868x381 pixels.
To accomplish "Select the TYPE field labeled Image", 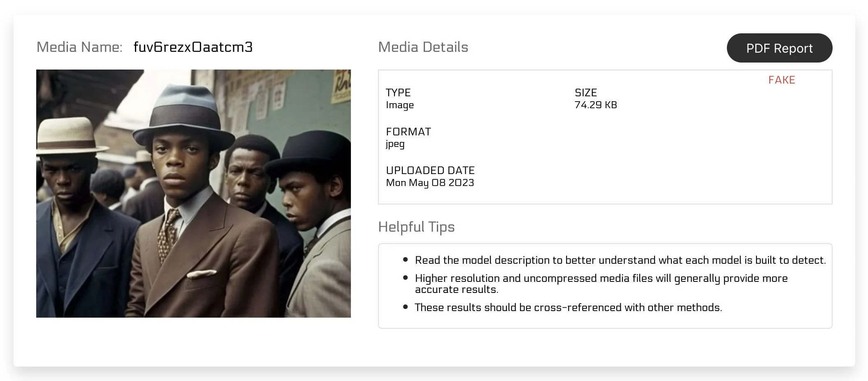I will click(x=400, y=105).
